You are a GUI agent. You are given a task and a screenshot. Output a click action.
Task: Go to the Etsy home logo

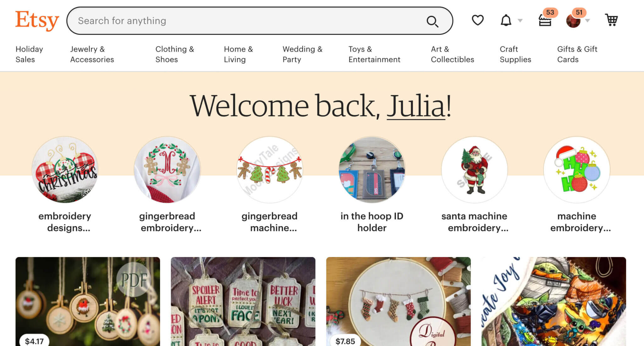click(x=37, y=20)
